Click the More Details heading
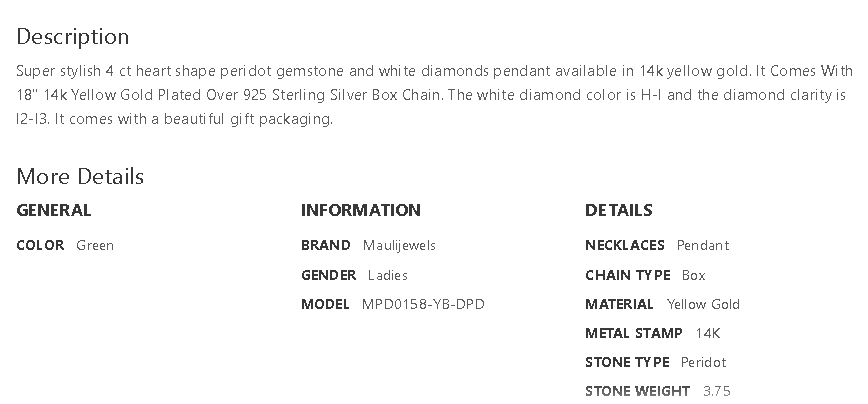This screenshot has width=868, height=404. [x=80, y=177]
